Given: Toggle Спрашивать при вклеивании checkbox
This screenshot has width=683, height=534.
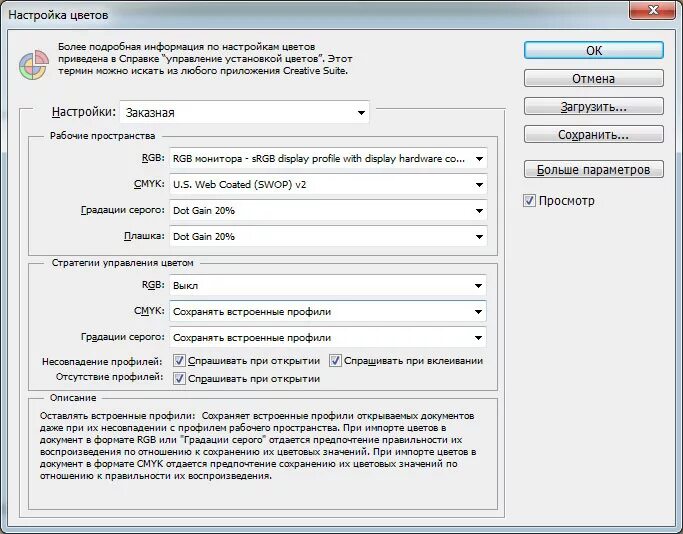Looking at the screenshot, I should (335, 361).
